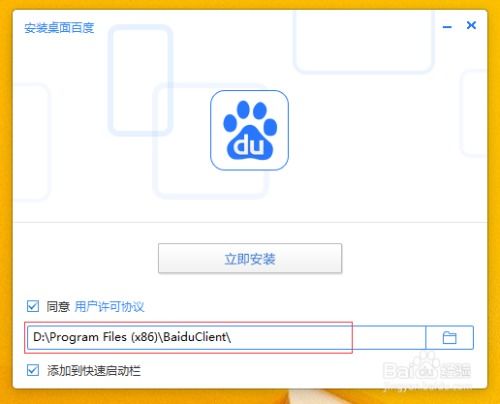The width and height of the screenshot is (500, 404).
Task: Minimize the 安装桌面百度 installer window
Action: coord(447,27)
